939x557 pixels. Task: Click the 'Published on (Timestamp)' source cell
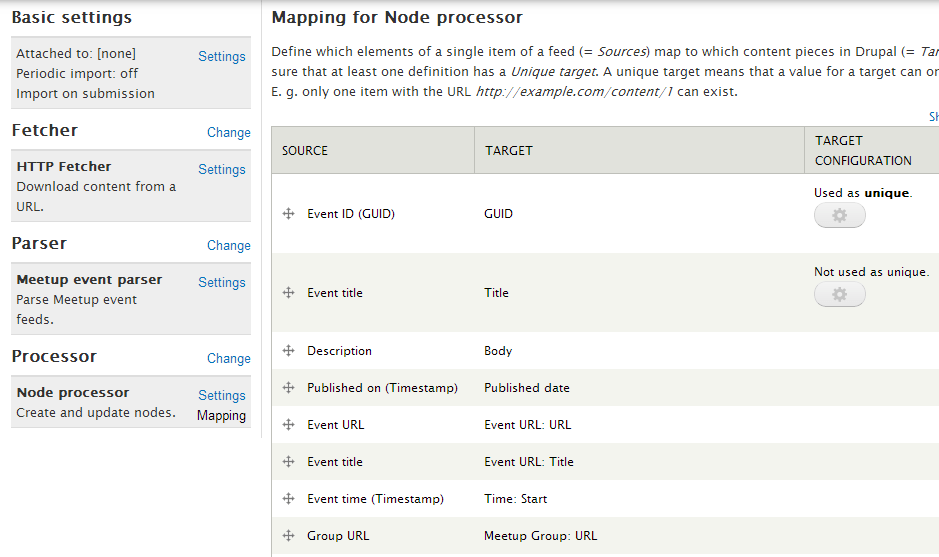[x=383, y=388]
